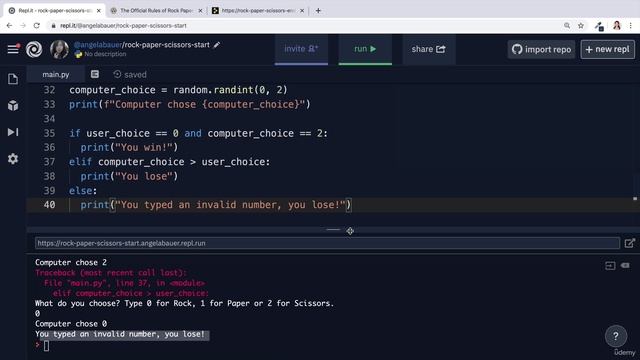Click the console prompt cursor
640x360 pixels.
pyautogui.click(x=46, y=346)
